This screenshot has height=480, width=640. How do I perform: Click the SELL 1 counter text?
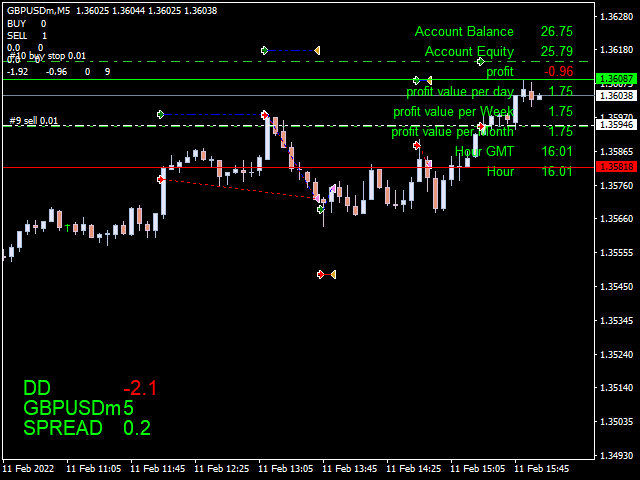coord(27,36)
